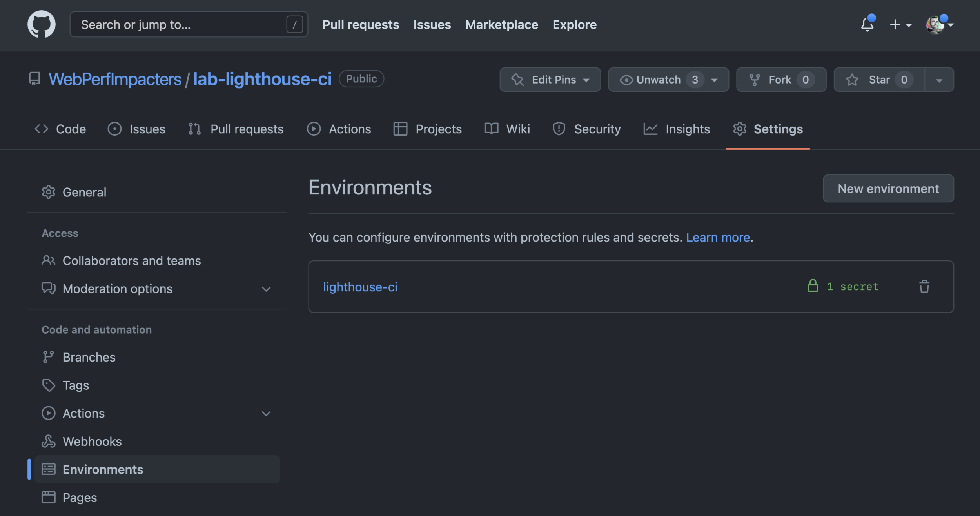Open the notifications bell

(x=867, y=25)
